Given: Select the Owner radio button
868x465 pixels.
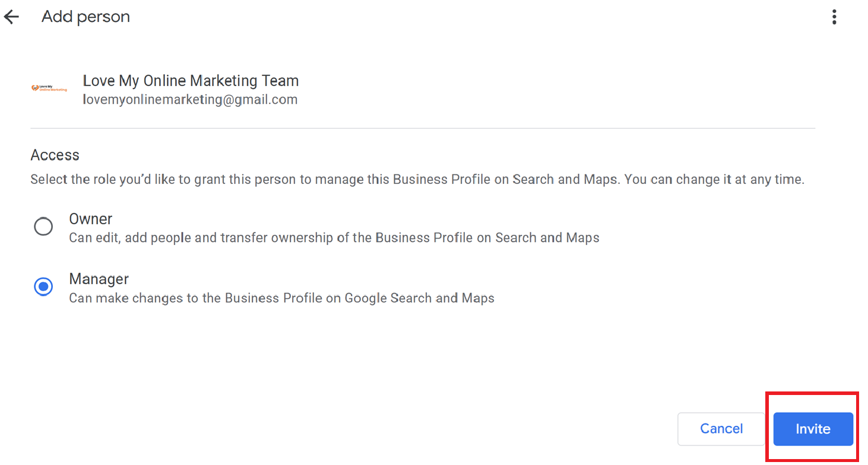Looking at the screenshot, I should click(x=43, y=227).
